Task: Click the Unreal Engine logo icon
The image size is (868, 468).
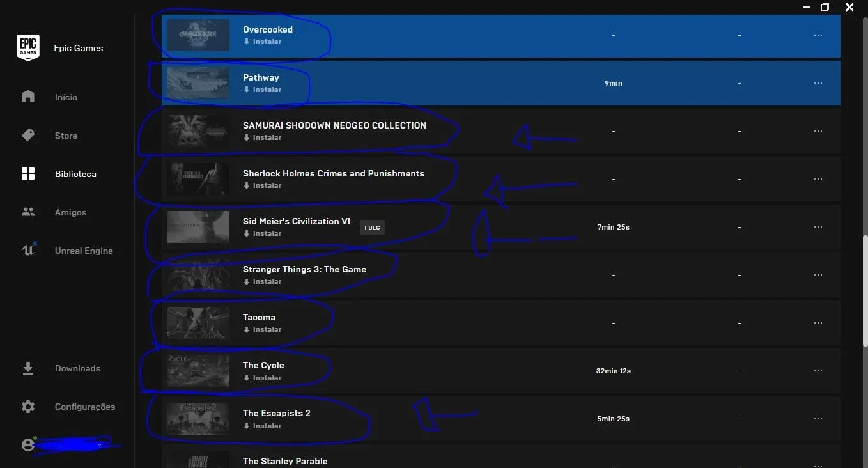Action: tap(28, 250)
